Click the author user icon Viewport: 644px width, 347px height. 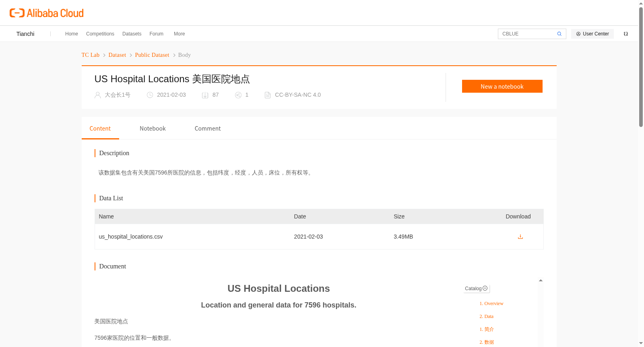[x=97, y=95]
